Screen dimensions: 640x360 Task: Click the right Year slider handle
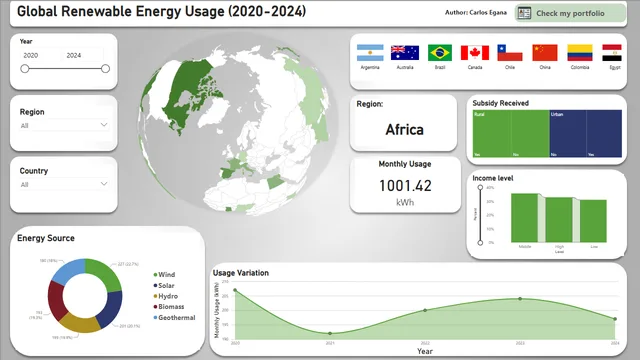click(105, 69)
